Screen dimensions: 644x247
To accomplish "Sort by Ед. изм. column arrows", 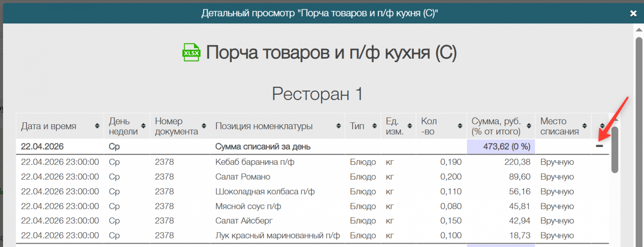I will (410, 126).
